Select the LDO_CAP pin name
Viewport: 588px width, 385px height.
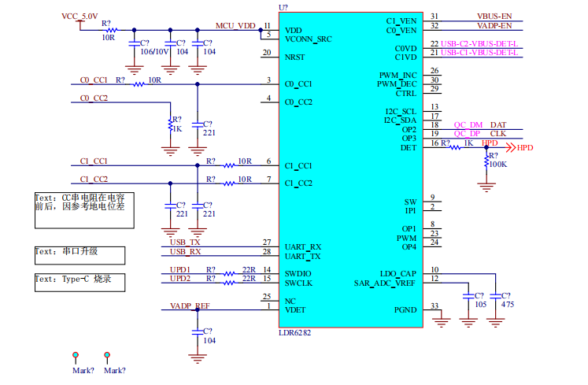[398, 274]
